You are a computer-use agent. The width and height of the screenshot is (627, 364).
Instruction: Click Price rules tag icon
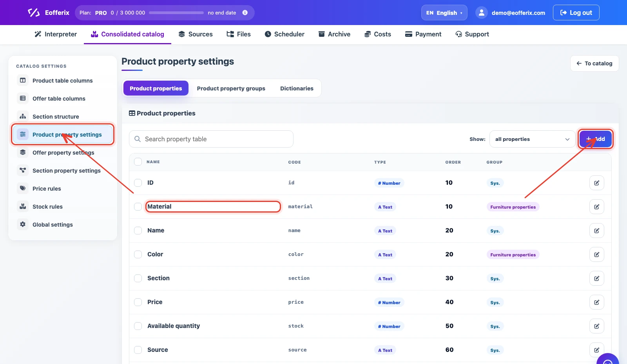click(23, 188)
